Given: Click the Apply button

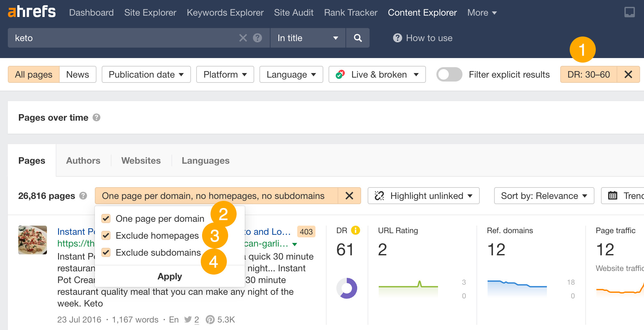Looking at the screenshot, I should coord(169,276).
